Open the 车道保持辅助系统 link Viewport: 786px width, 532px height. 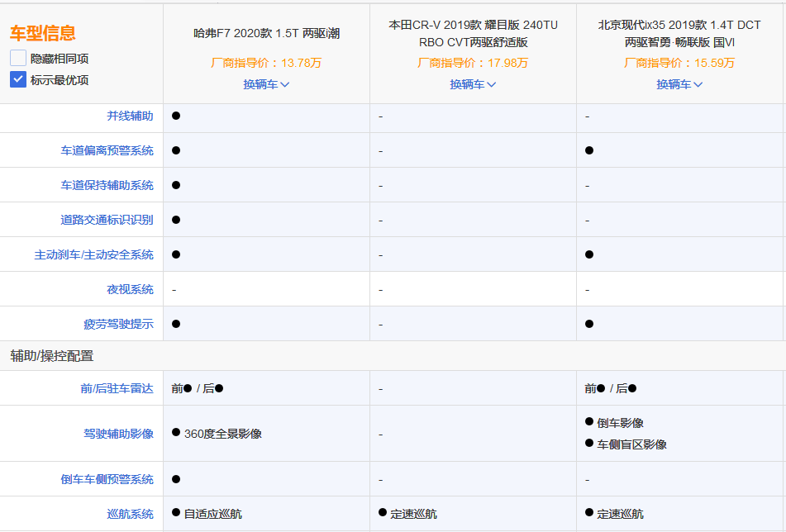pyautogui.click(x=107, y=186)
